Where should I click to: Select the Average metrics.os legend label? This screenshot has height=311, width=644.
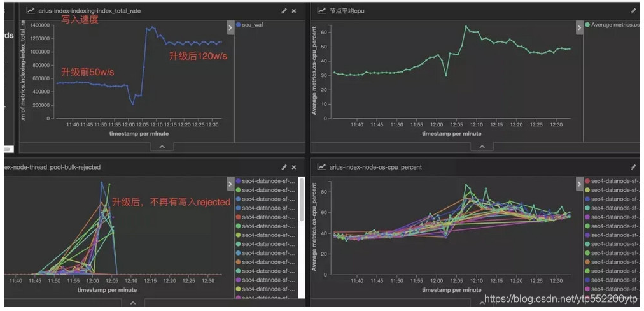coord(615,25)
